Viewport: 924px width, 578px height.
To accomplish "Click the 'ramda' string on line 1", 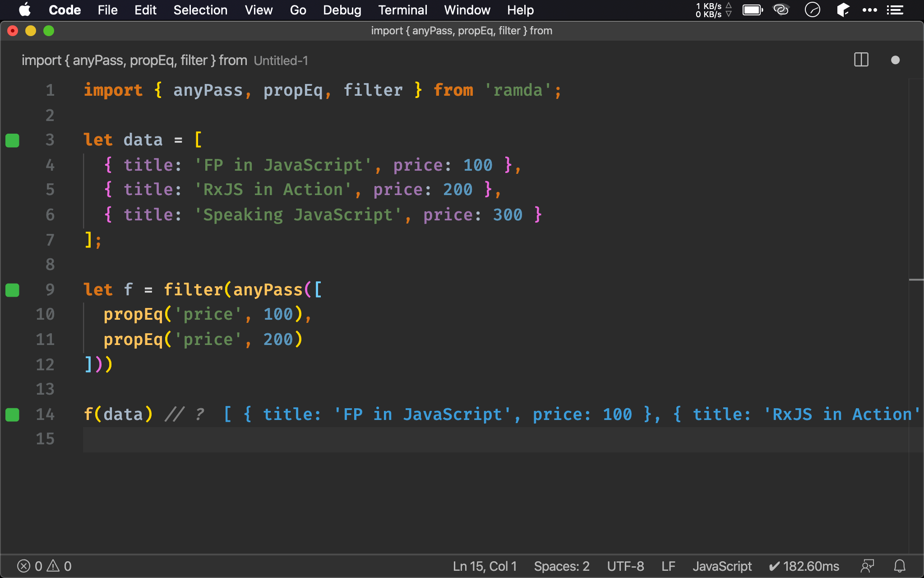I will 518,90.
